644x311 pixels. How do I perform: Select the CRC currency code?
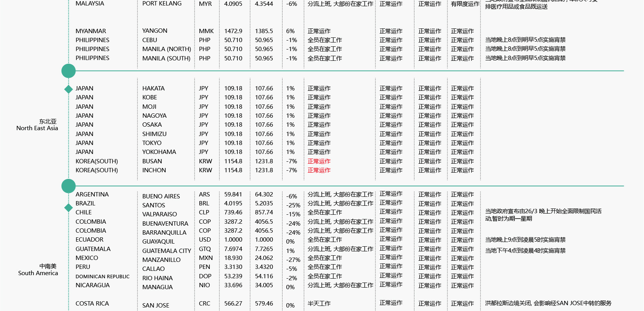[205, 304]
